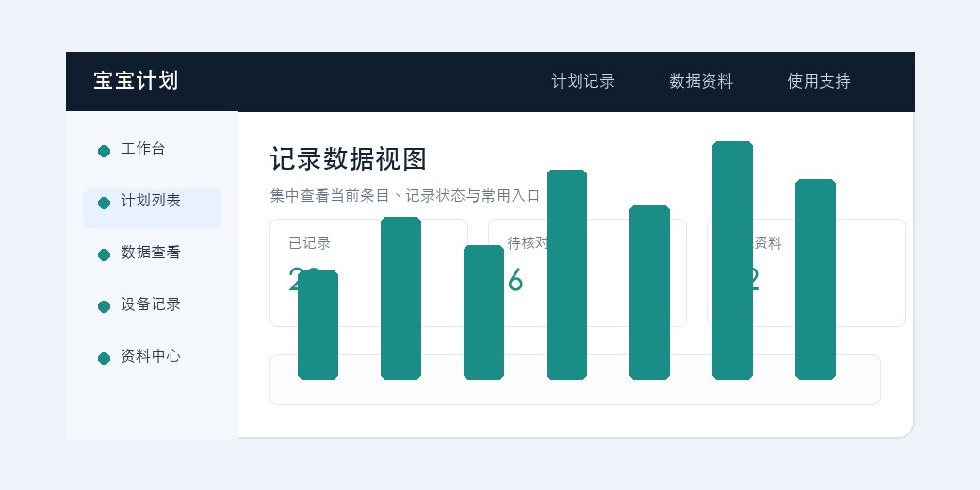Viewport: 980px width, 490px height.
Task: Open 设备记录 in the sidebar
Action: [x=152, y=305]
